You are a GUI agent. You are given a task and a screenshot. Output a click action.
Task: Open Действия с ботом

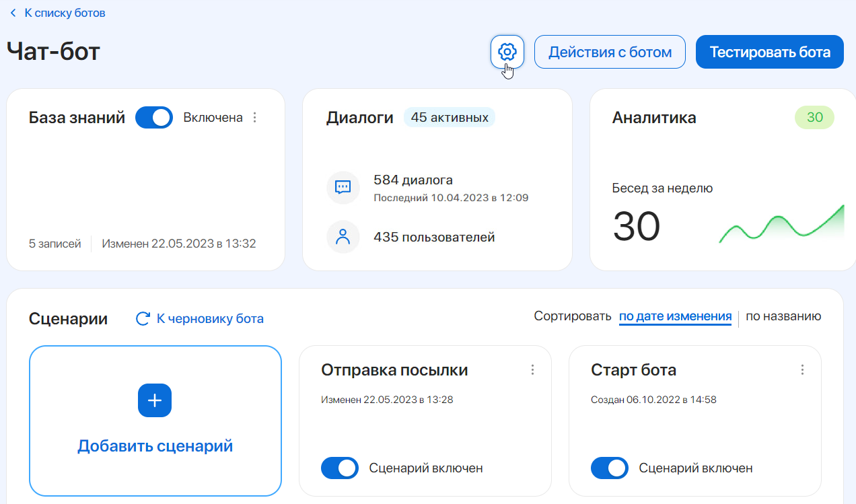(x=610, y=51)
